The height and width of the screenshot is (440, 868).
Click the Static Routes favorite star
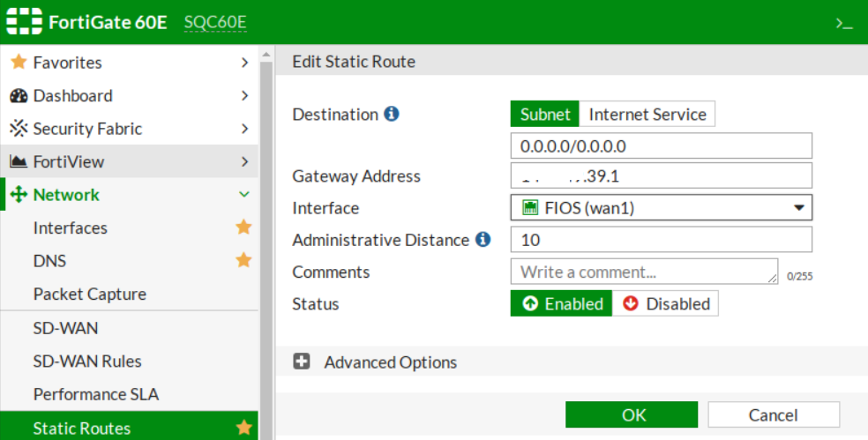tap(243, 428)
